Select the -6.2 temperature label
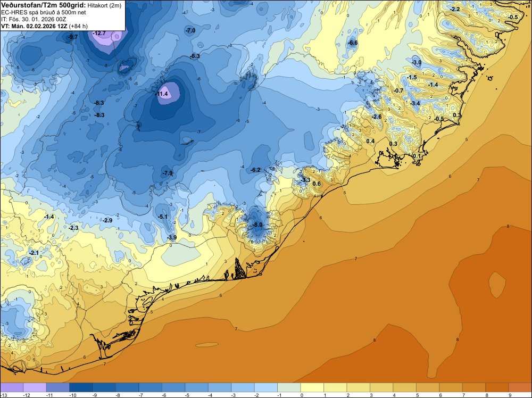The image size is (532, 398). (255, 170)
